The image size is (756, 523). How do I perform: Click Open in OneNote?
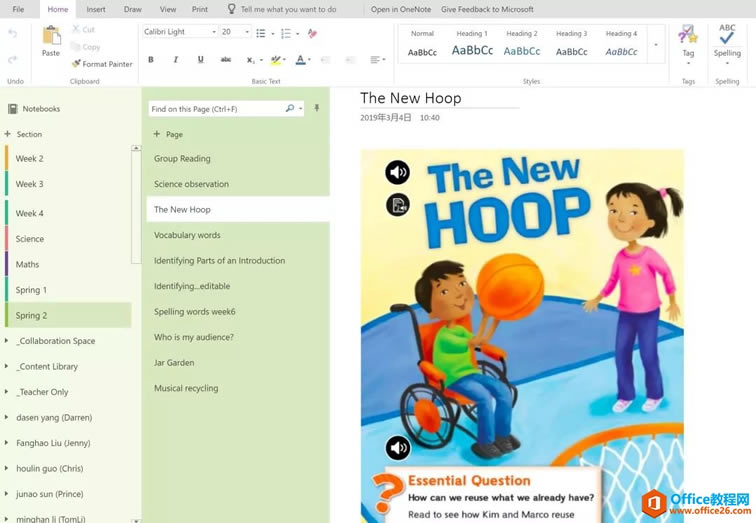[x=401, y=9]
